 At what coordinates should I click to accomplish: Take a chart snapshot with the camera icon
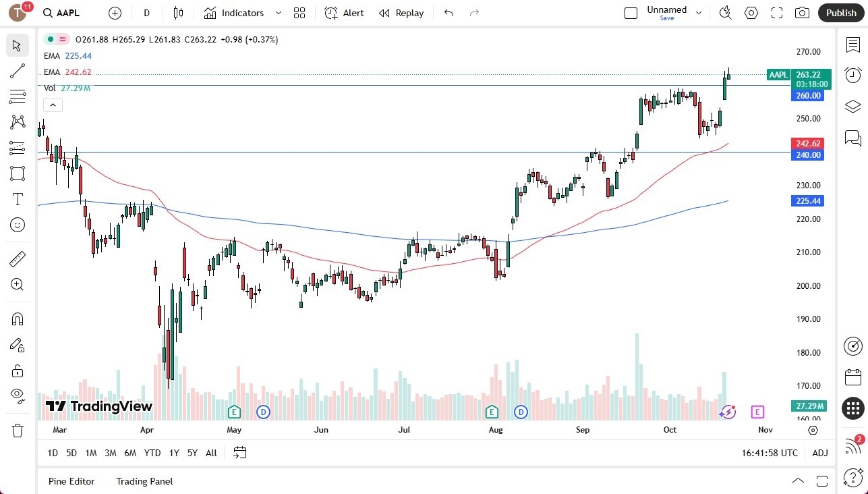pos(801,12)
